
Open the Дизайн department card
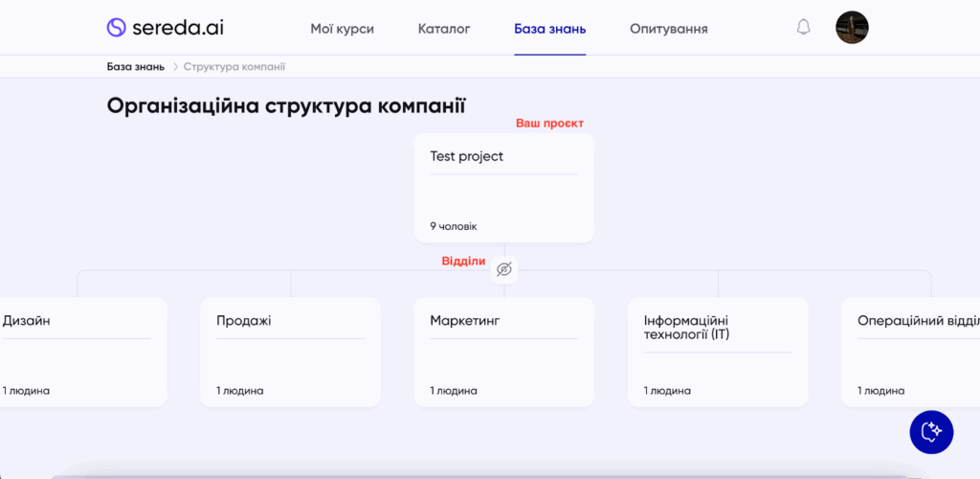[81, 352]
